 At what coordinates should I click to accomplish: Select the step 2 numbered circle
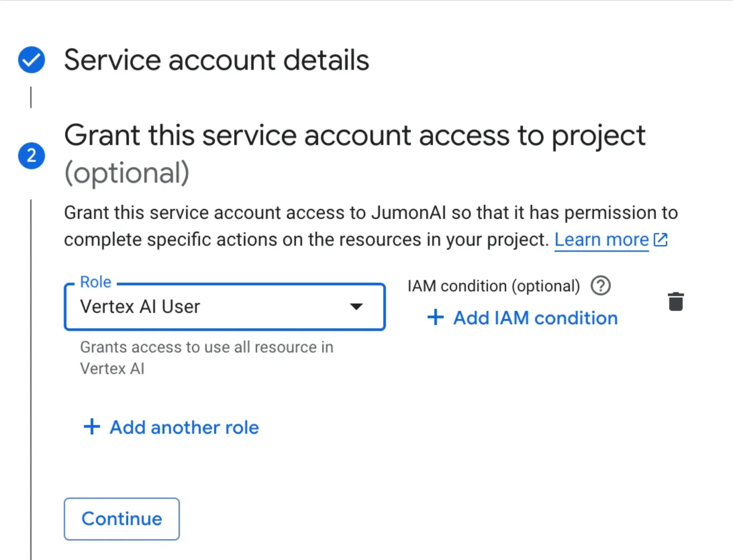point(31,155)
